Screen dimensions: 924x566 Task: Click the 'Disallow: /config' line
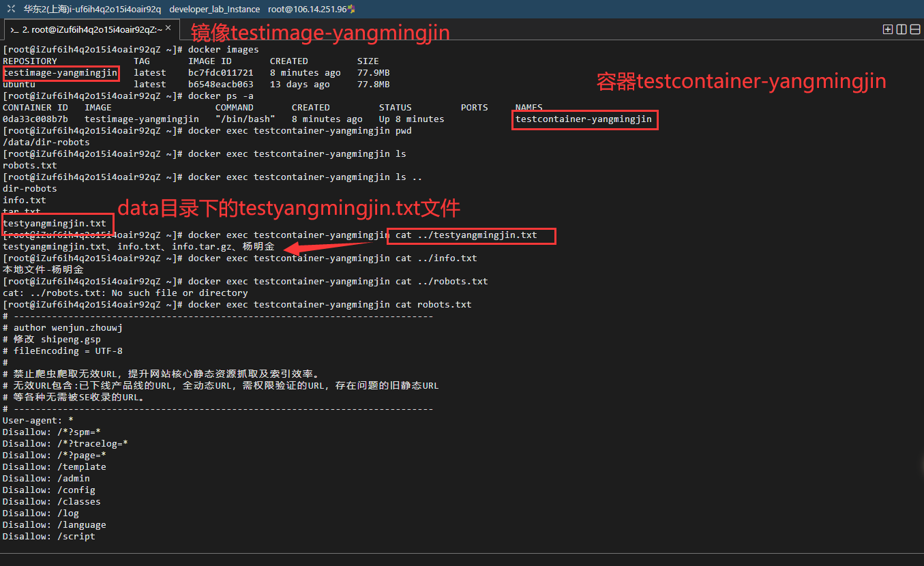coord(49,490)
